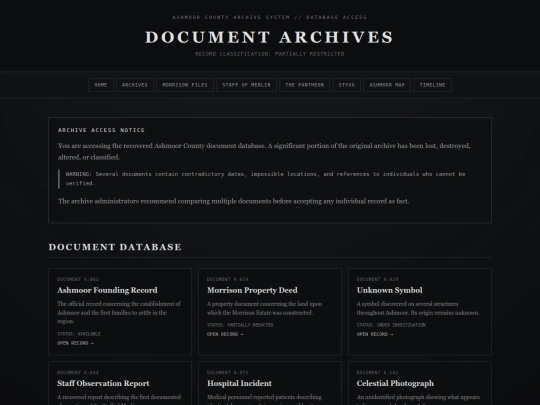This screenshot has width=540, height=405.
Task: Open THE PANTHEON nav item
Action: [304, 85]
